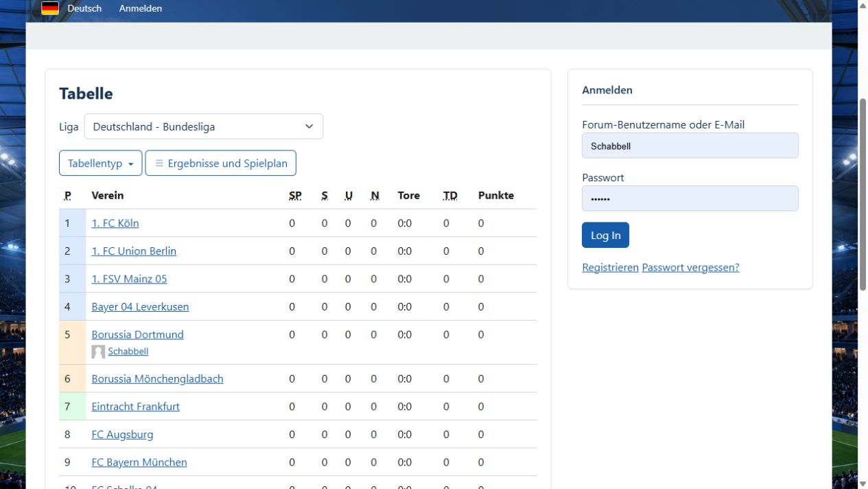Click the TD column header

coord(450,196)
